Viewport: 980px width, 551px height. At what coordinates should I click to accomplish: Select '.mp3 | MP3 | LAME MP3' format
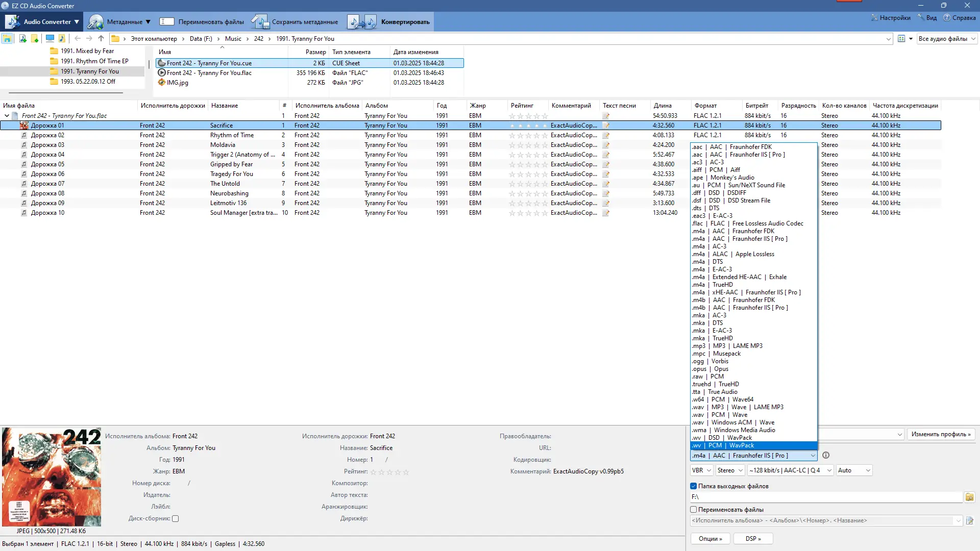[x=728, y=346]
